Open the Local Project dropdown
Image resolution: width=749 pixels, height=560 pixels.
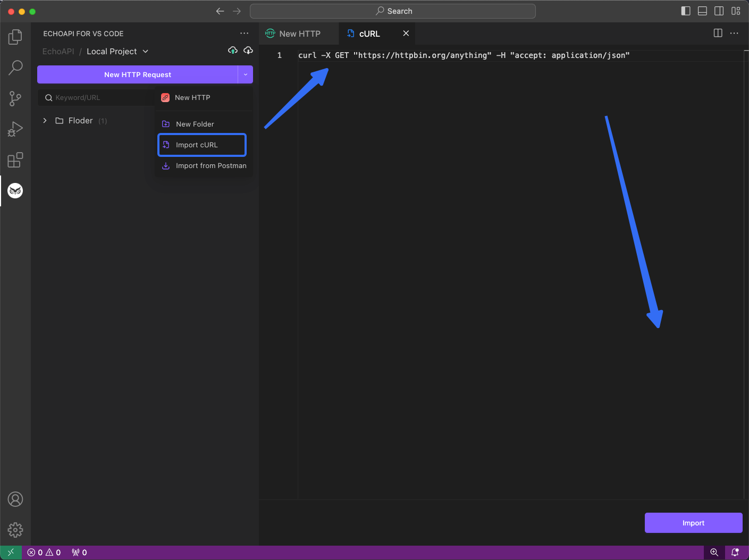click(117, 52)
